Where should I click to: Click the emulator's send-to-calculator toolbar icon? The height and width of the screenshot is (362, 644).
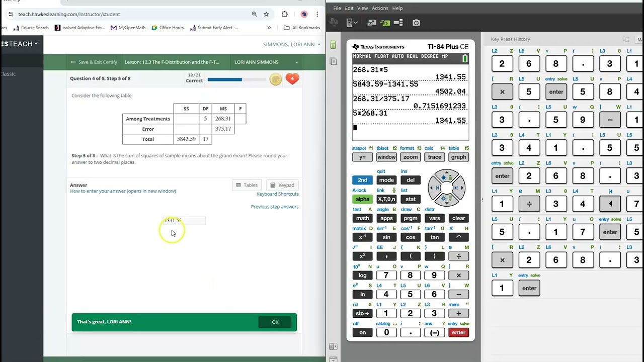click(x=372, y=23)
